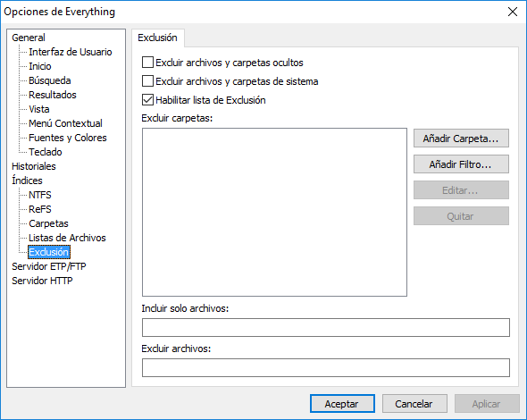Click the Cancelar button

(x=414, y=404)
